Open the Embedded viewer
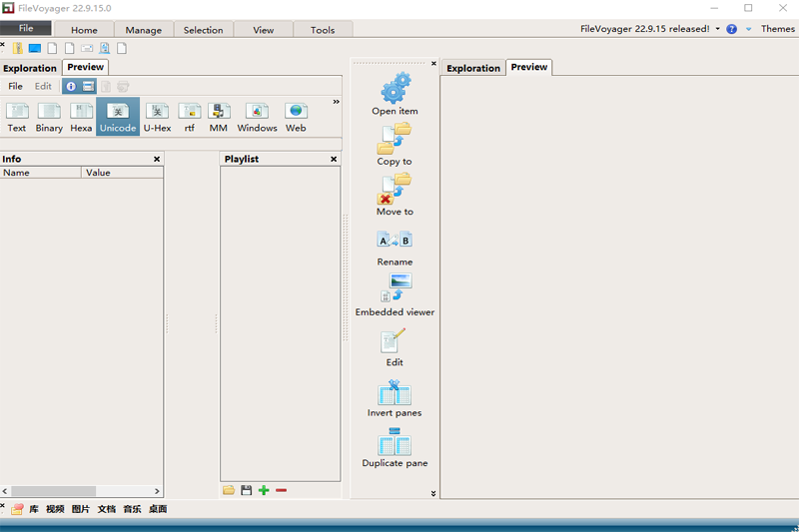799x532 pixels. (x=395, y=288)
